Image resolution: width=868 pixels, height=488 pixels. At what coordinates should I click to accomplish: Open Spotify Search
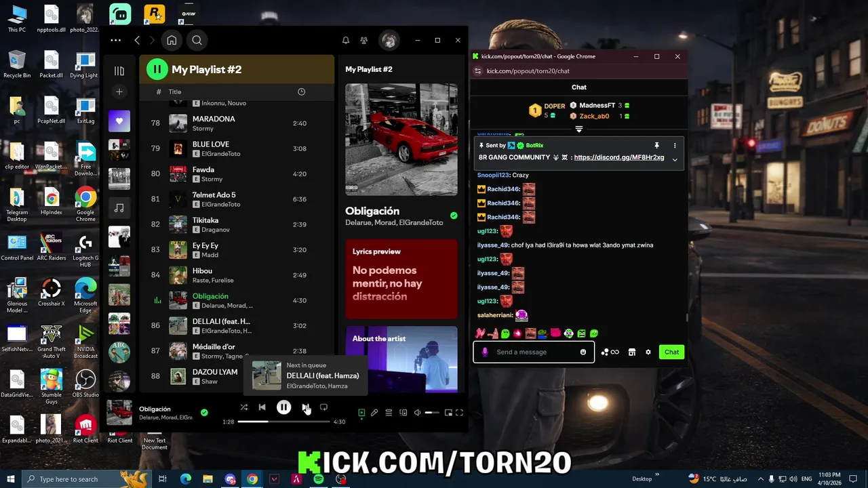[x=197, y=40]
